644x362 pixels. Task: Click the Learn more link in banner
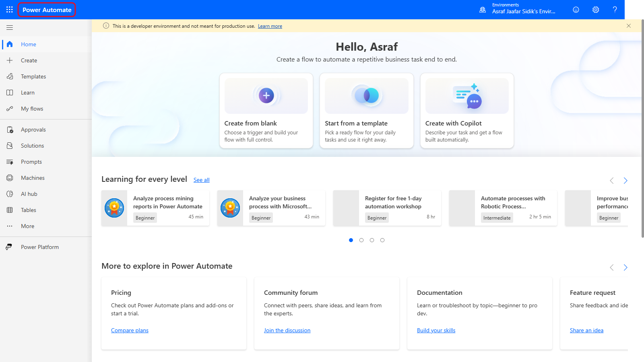click(x=270, y=26)
